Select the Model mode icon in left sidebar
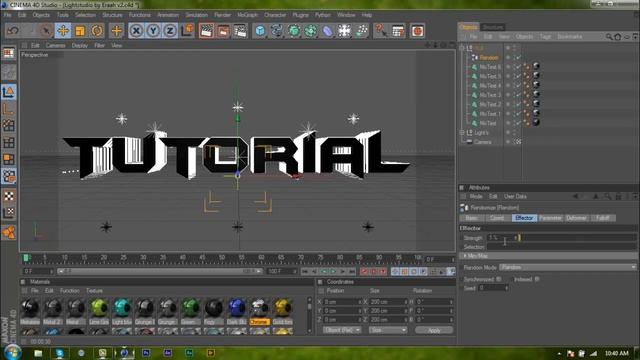This screenshot has width=640, height=360. click(9, 92)
